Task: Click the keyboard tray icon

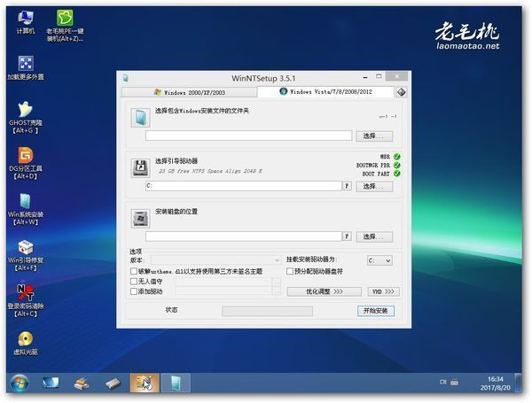Action: 454,383
